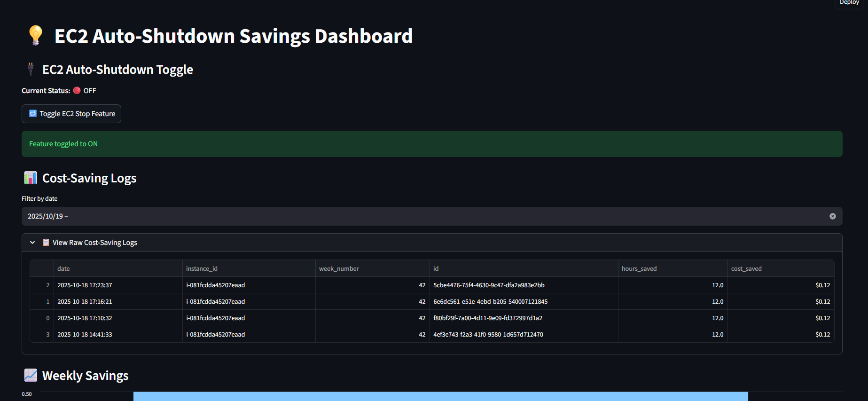Sort table by the cost_saved column header

tap(781, 268)
